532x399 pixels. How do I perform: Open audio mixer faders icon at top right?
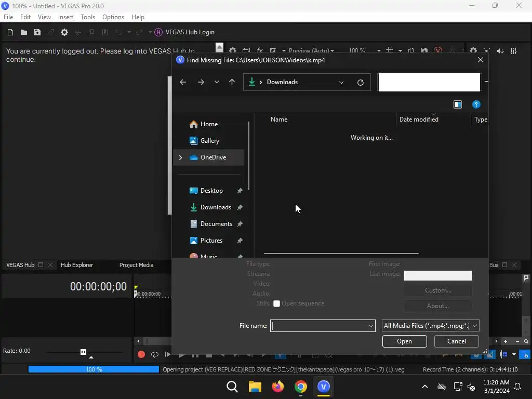pyautogui.click(x=514, y=51)
